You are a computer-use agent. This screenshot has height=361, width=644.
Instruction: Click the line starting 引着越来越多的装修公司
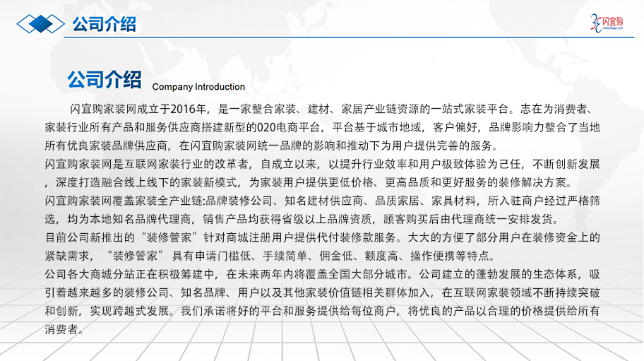(323, 292)
